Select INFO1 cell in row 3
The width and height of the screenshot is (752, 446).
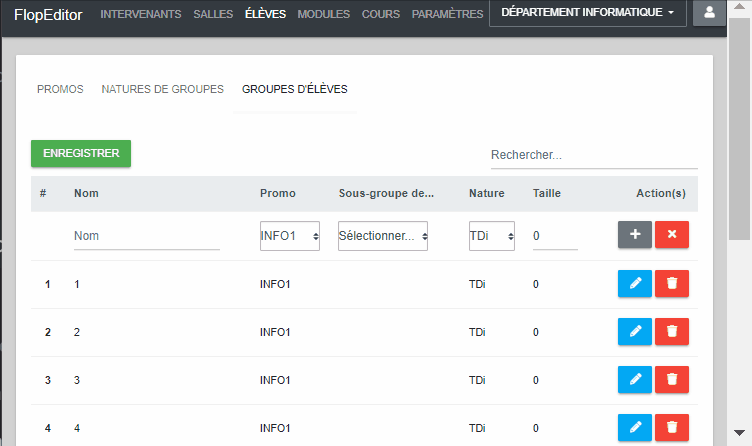275,380
